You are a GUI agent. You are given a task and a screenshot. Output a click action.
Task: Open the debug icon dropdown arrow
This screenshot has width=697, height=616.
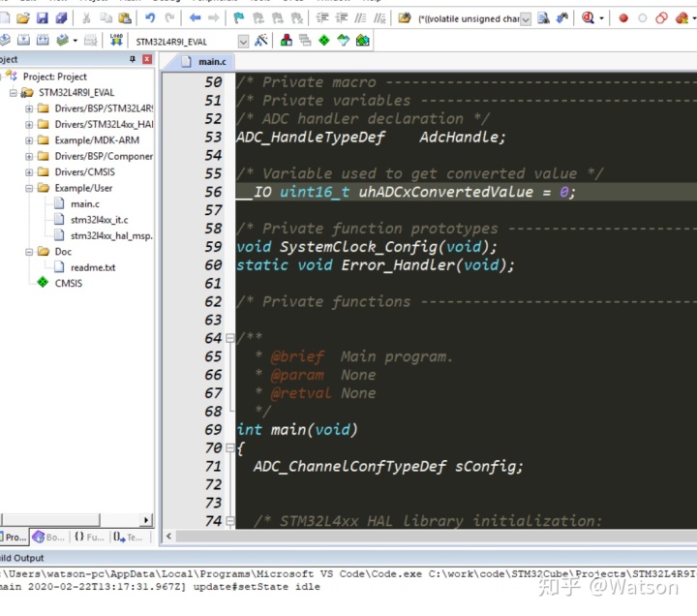click(601, 18)
